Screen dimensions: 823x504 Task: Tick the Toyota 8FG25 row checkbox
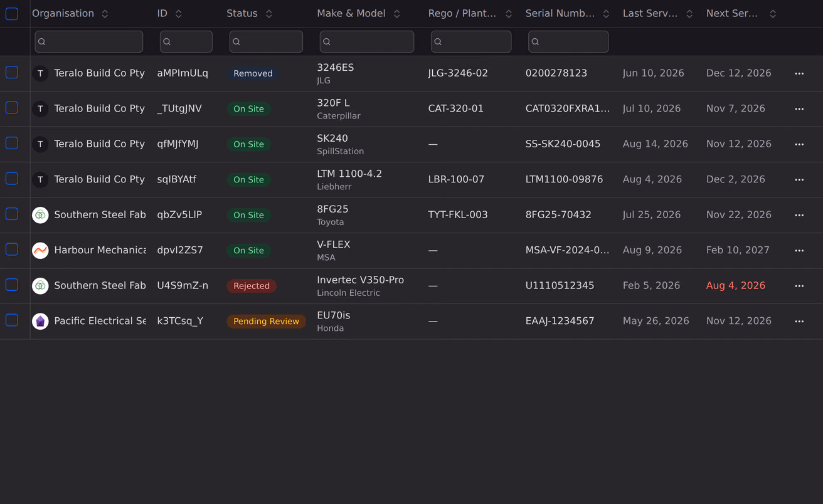[x=12, y=214]
